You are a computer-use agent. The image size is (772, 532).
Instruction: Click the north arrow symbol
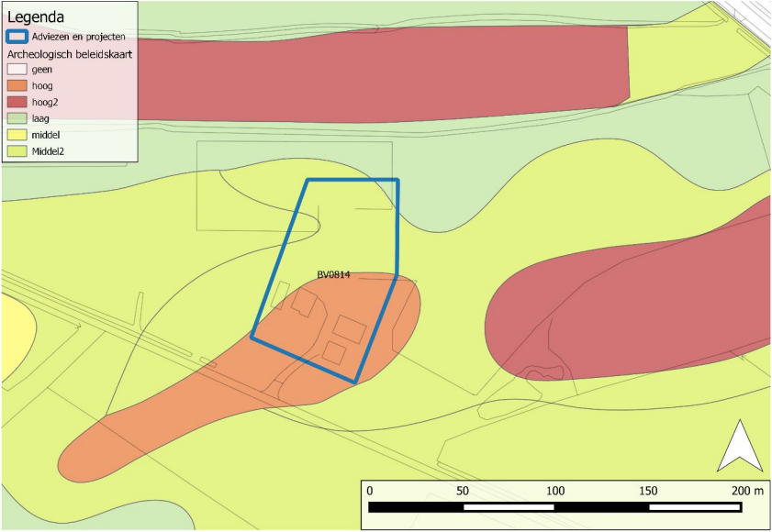click(741, 446)
